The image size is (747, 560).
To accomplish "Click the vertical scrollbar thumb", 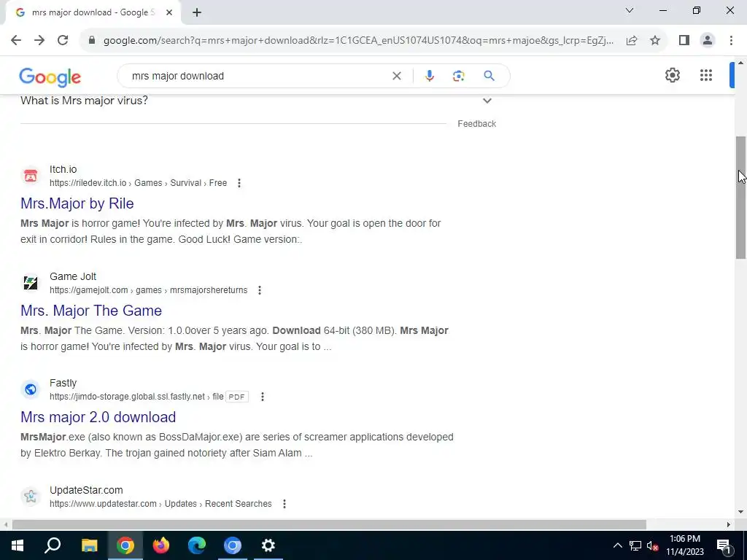I will coord(741,198).
